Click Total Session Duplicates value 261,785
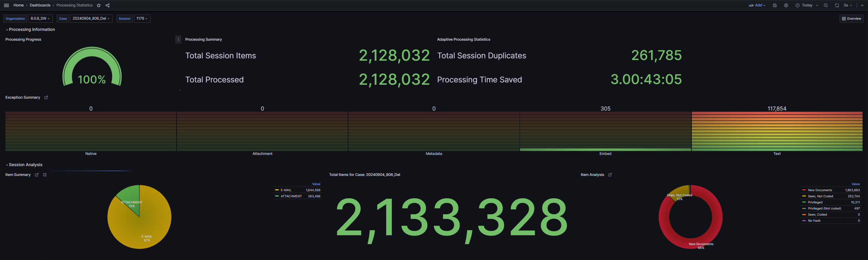 tap(656, 55)
